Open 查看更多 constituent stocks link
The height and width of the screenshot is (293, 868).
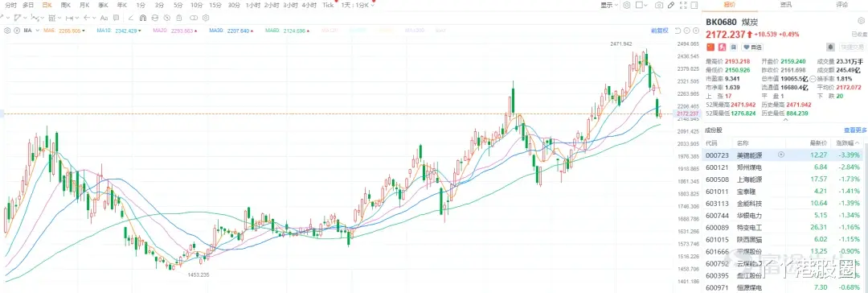click(855, 130)
